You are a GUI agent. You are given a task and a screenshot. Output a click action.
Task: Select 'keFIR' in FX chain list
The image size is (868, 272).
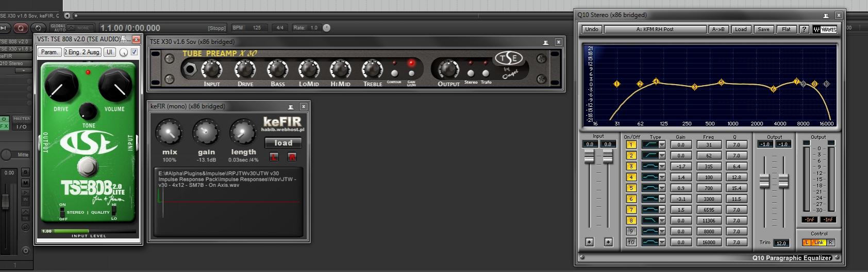tap(15, 56)
